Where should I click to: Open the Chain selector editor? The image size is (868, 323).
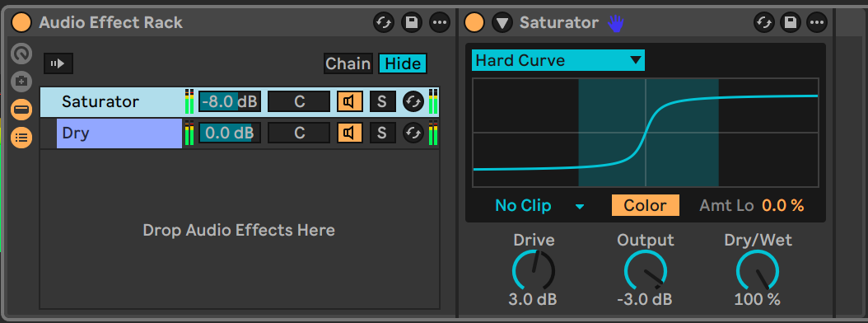click(348, 63)
